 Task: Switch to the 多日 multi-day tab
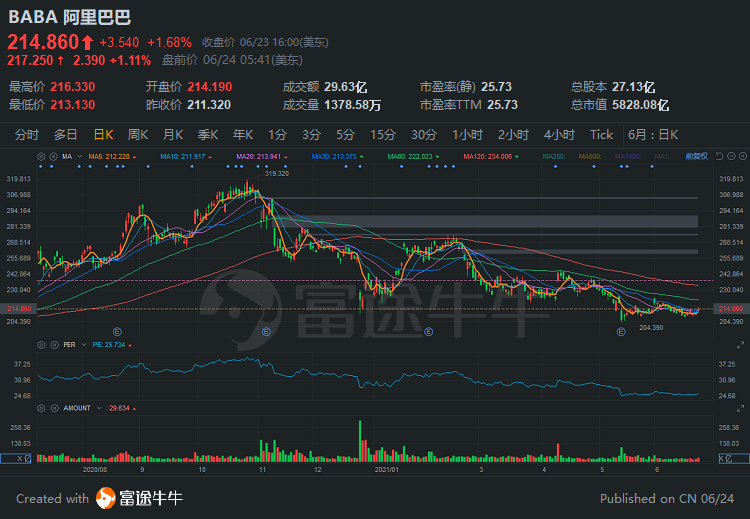(x=66, y=135)
